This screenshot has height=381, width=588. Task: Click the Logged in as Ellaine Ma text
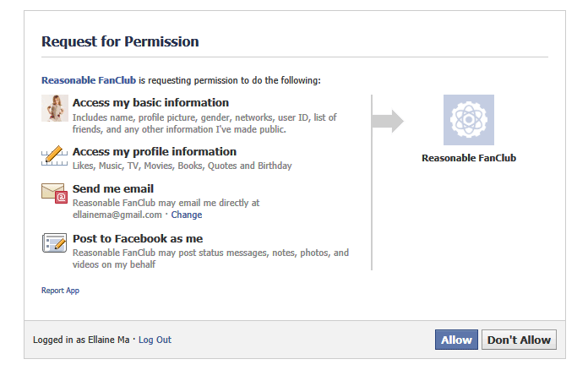(x=81, y=340)
